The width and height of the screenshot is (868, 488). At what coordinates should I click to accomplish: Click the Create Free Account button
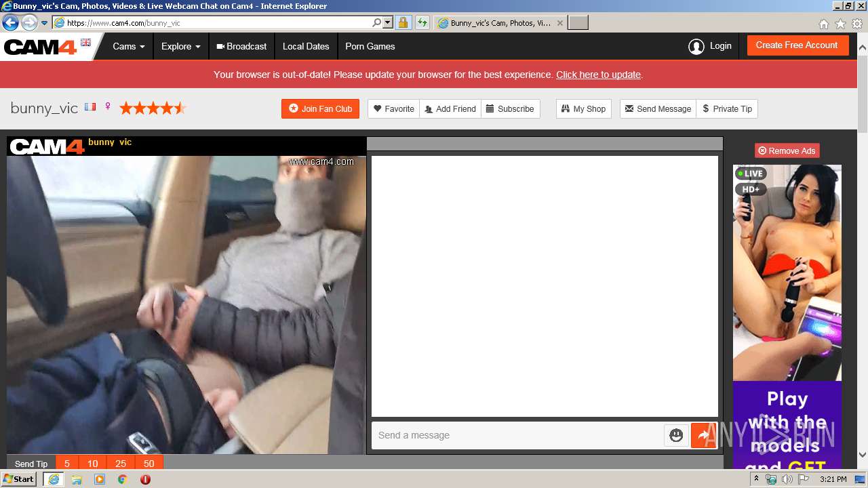coord(797,45)
